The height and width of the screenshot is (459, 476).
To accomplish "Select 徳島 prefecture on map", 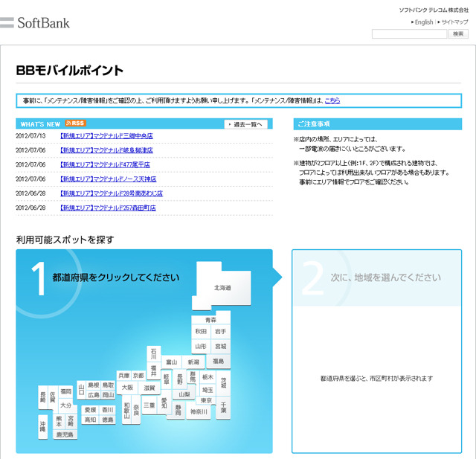I will pyautogui.click(x=107, y=420).
